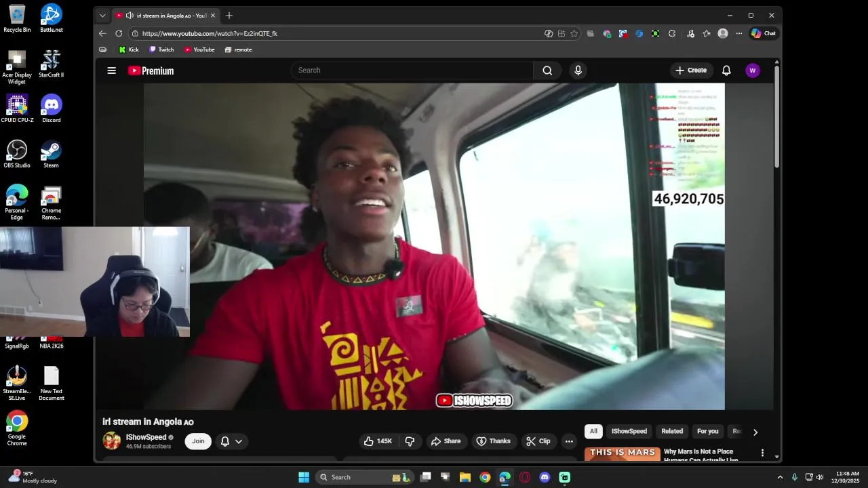
Task: Click the Join membership button
Action: pos(198,441)
